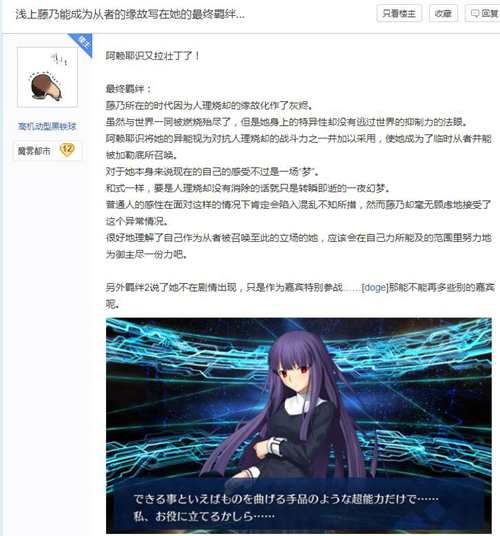Viewport: 500px width, 536px height.
Task: Click the reply speech bubble icon
Action: point(475,13)
